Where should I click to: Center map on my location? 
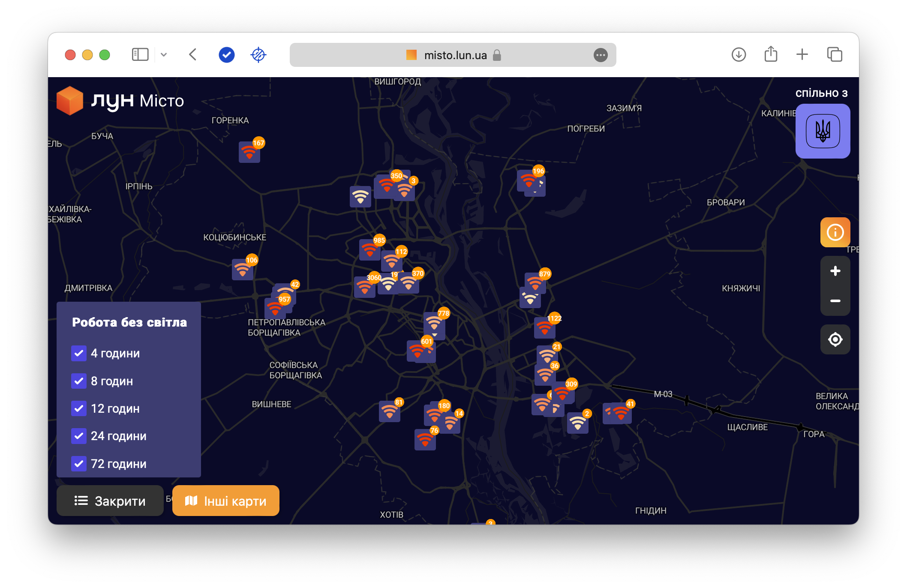pos(835,339)
